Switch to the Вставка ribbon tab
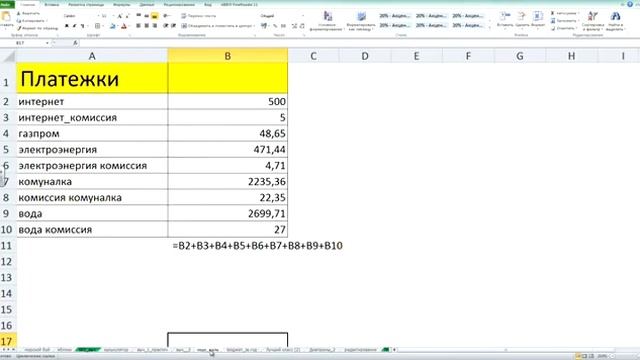The width and height of the screenshot is (640, 360). click(51, 4)
